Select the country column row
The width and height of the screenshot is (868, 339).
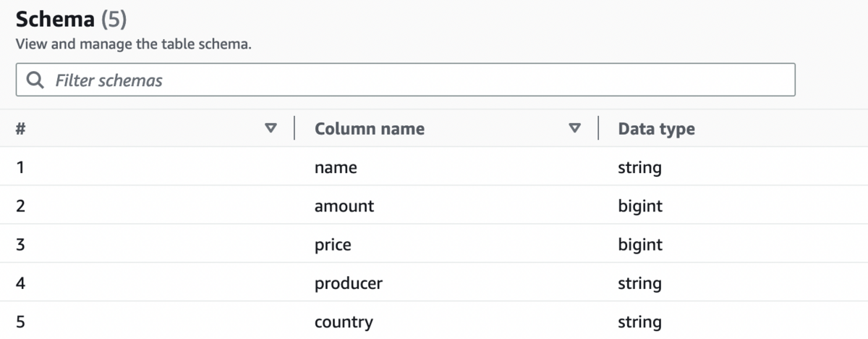pyautogui.click(x=344, y=321)
